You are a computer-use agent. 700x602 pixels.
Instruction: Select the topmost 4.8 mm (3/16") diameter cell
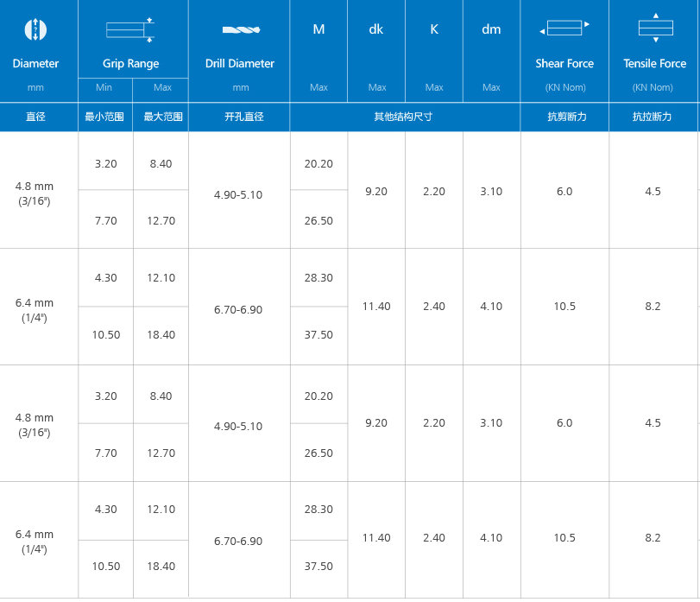(35, 193)
